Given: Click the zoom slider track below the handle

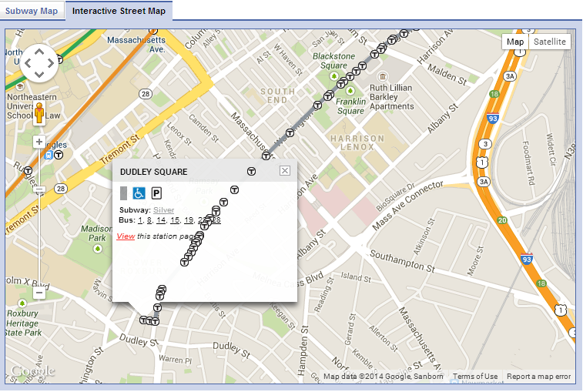Looking at the screenshot, I should point(39,240).
